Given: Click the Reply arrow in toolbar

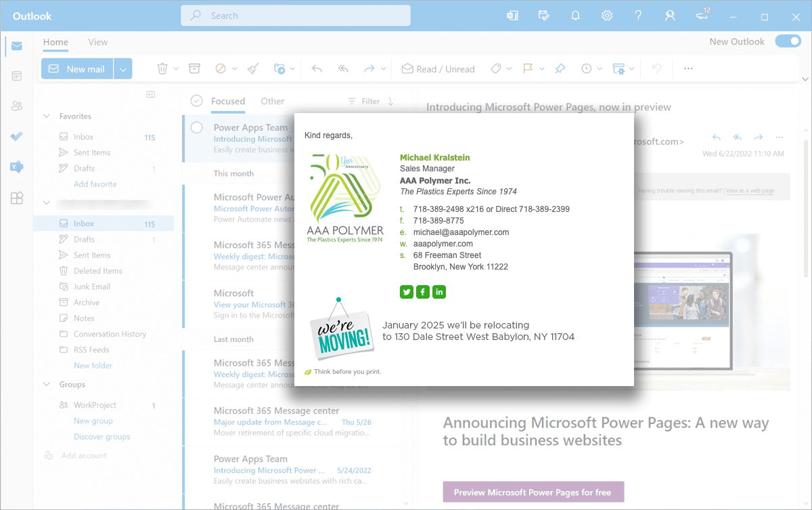Looking at the screenshot, I should tap(316, 68).
